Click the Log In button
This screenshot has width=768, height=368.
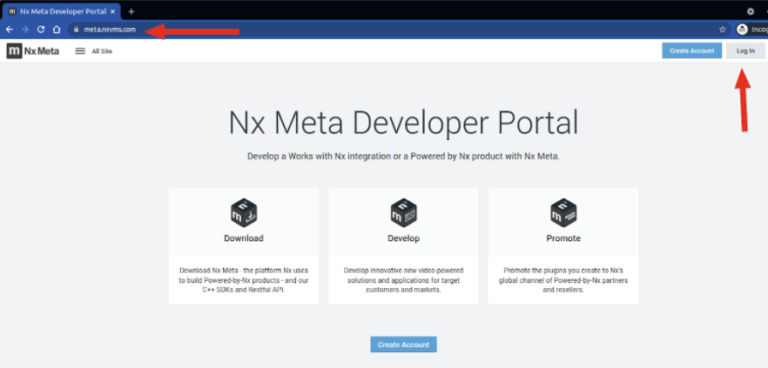pos(745,50)
